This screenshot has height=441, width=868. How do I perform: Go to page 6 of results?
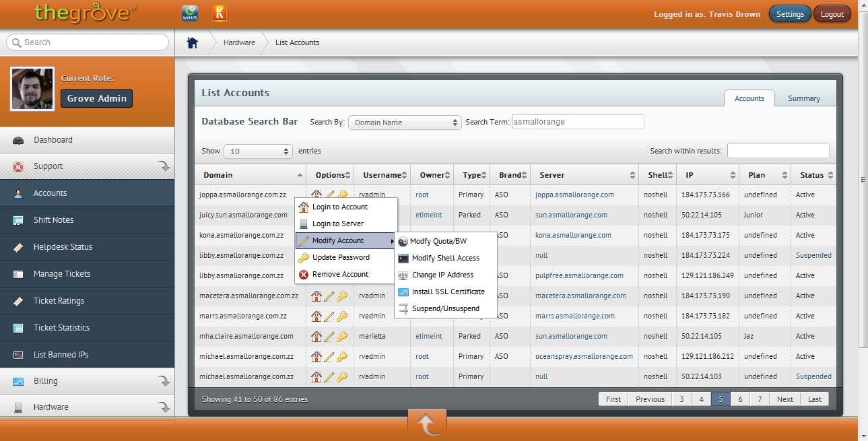point(740,399)
